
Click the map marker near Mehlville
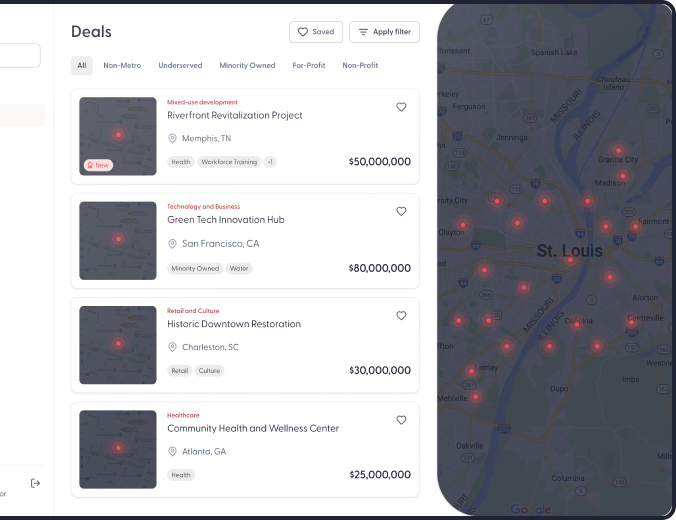[x=476, y=397]
